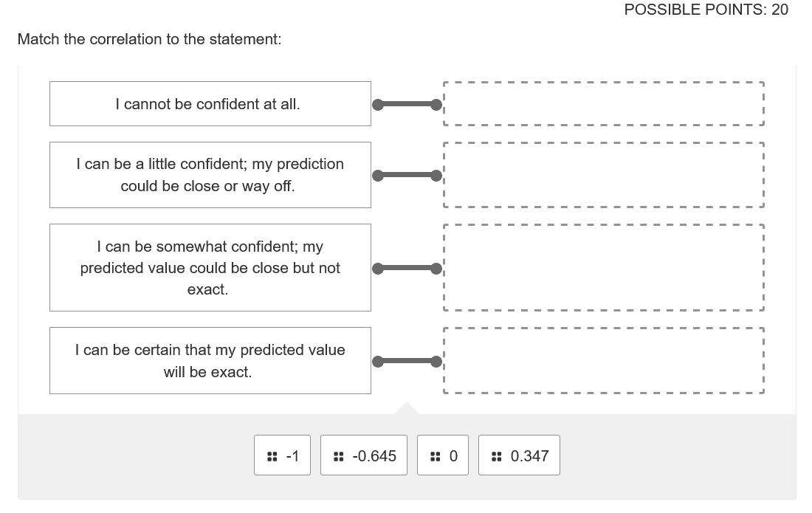Click the first dashed answer drop zone
The height and width of the screenshot is (513, 812).
pyautogui.click(x=603, y=104)
